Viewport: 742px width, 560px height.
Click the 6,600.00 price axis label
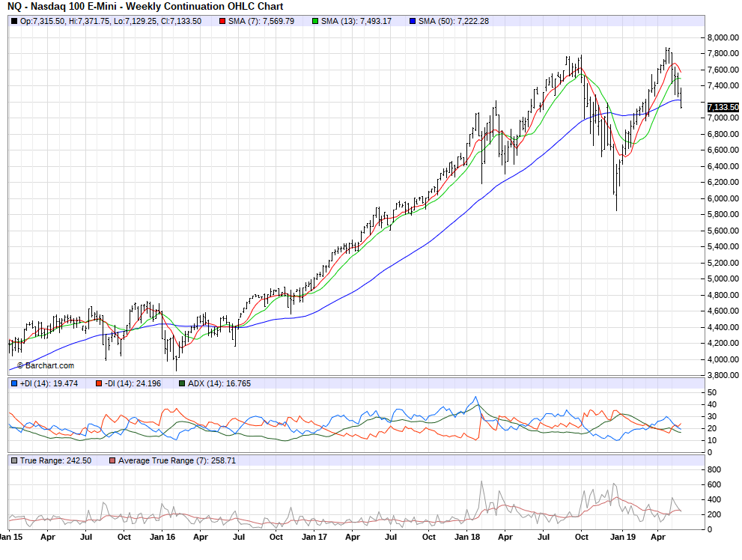pos(723,150)
